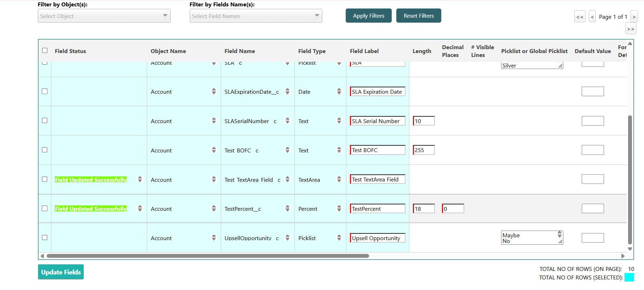Click the vertical scrollbar of the table

coord(630,180)
